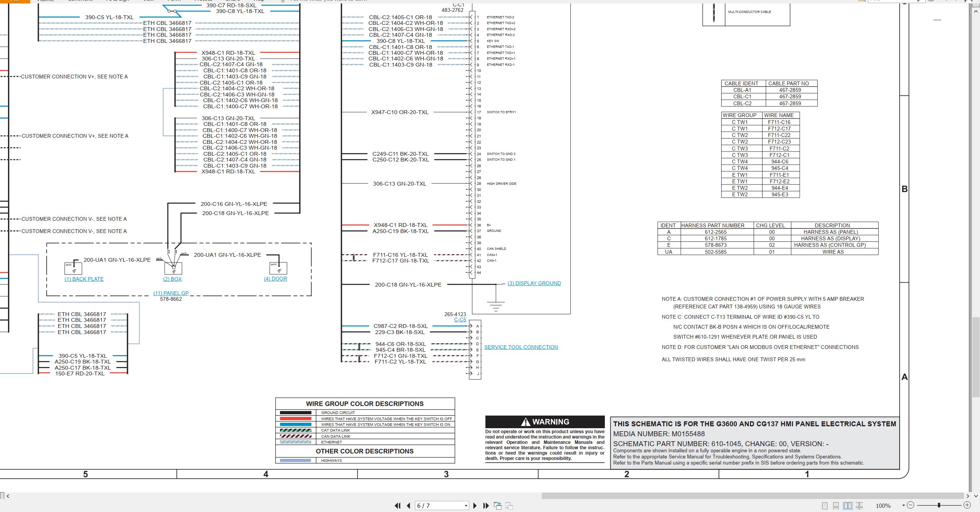Click the wire label C249-C11 BK-20-TXL
This screenshot has height=512, width=980.
(x=400, y=154)
